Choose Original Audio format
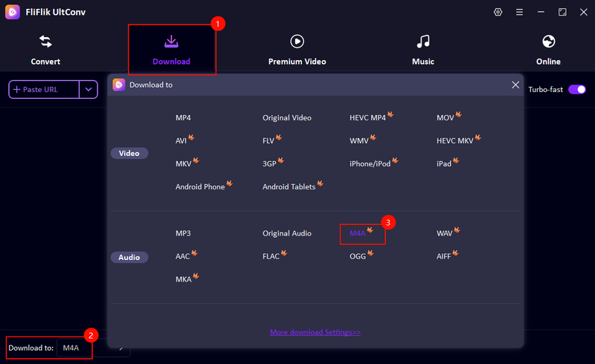Viewport: 595px width, 364px height. coord(287,233)
